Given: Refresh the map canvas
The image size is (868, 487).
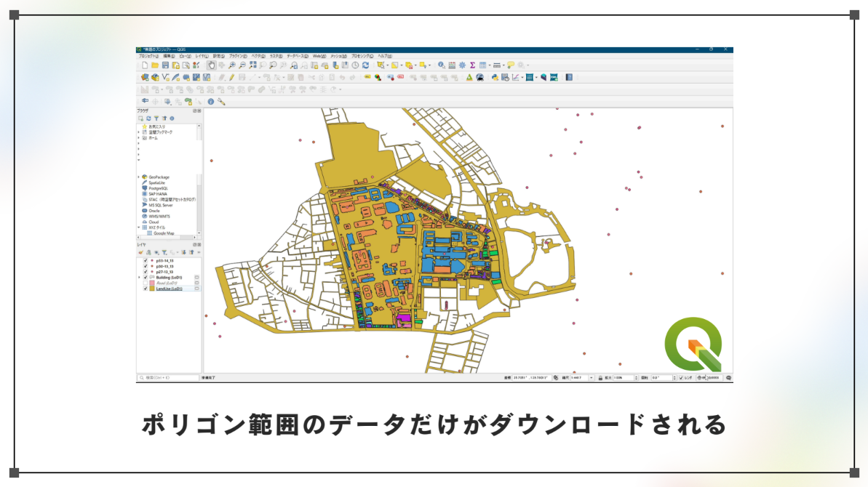Looking at the screenshot, I should (365, 65).
